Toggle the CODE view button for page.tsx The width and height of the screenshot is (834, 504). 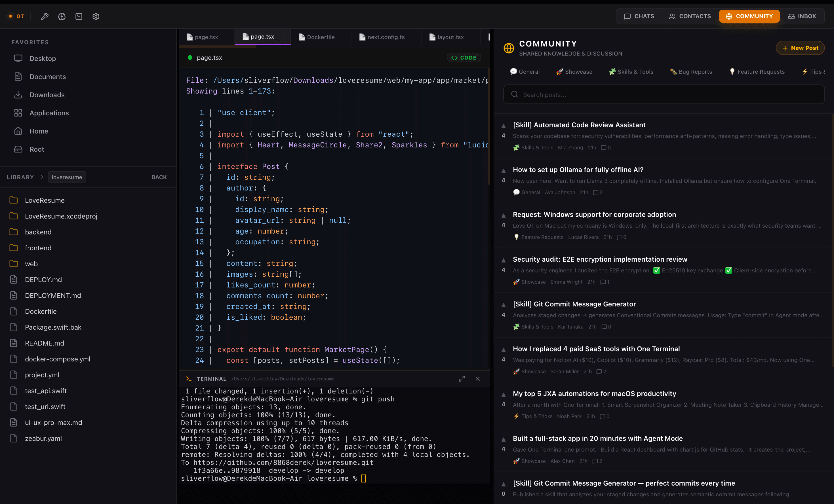pos(464,58)
